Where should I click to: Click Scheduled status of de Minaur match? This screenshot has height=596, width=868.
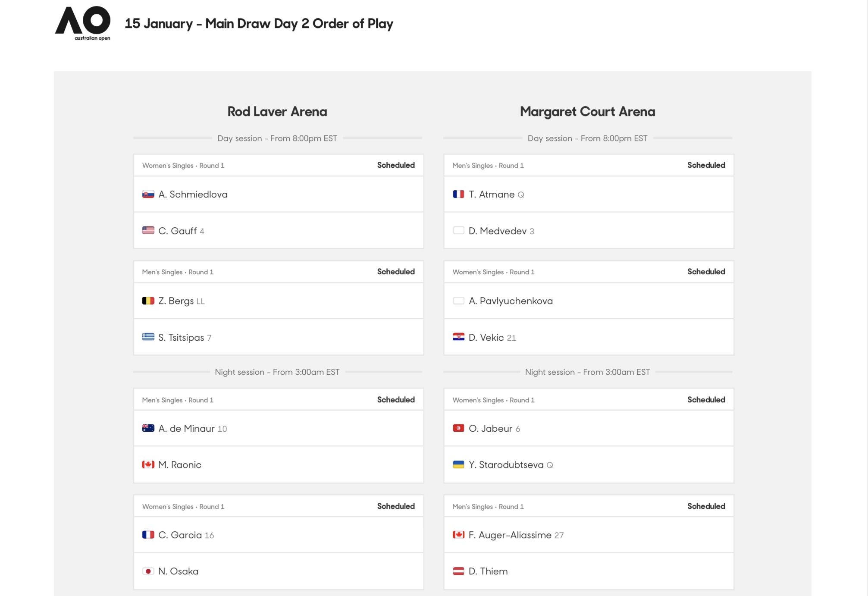tap(396, 400)
